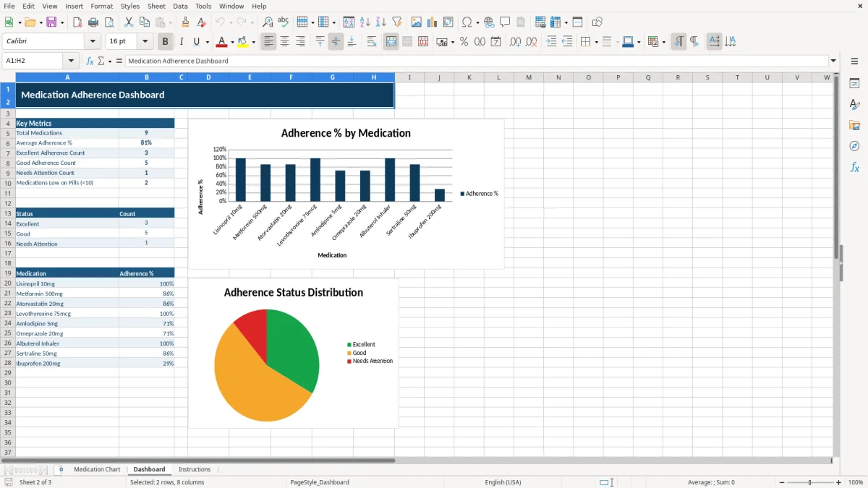The image size is (868, 488).
Task: Click the Draw Functions shapes icon
Action: (597, 22)
